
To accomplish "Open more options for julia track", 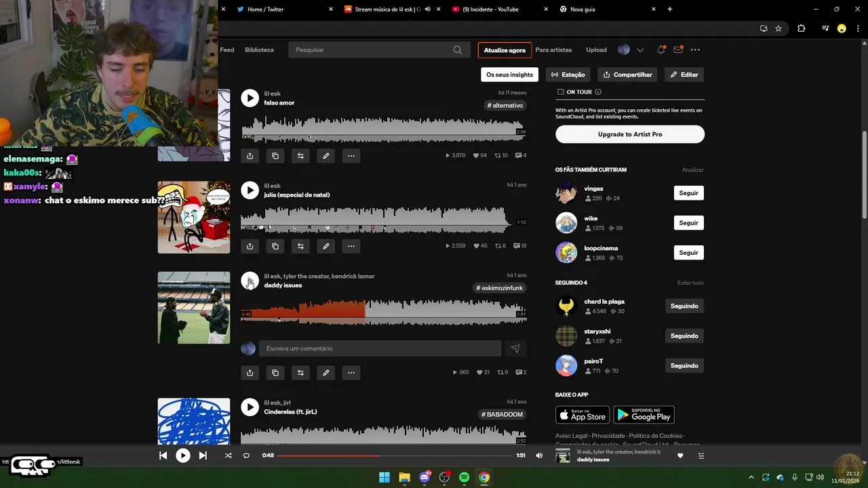I will click(351, 246).
